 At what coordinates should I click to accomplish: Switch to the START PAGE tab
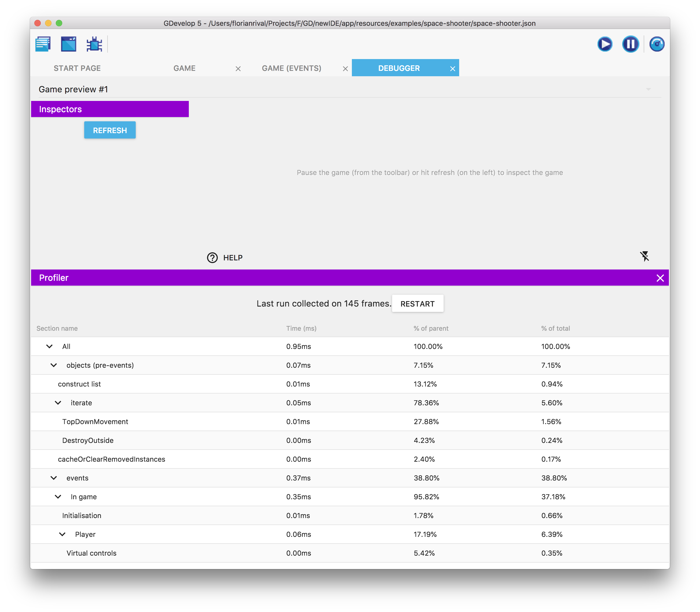(77, 68)
